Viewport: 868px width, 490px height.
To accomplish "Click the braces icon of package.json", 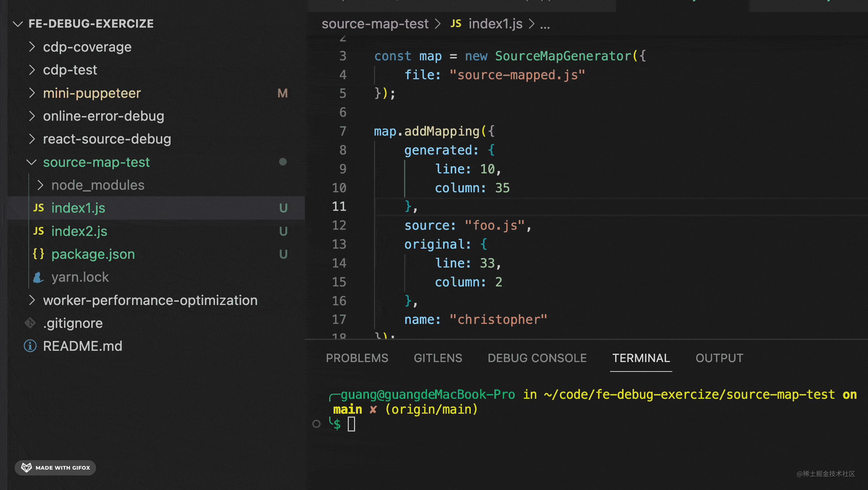I will (39, 254).
